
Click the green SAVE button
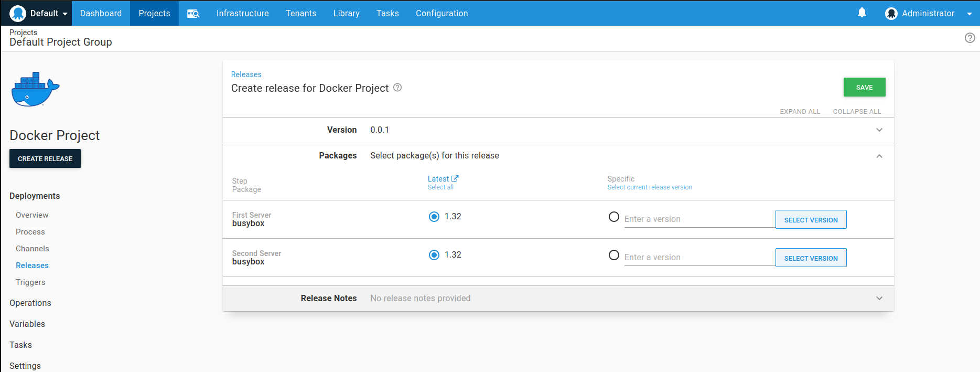click(864, 87)
